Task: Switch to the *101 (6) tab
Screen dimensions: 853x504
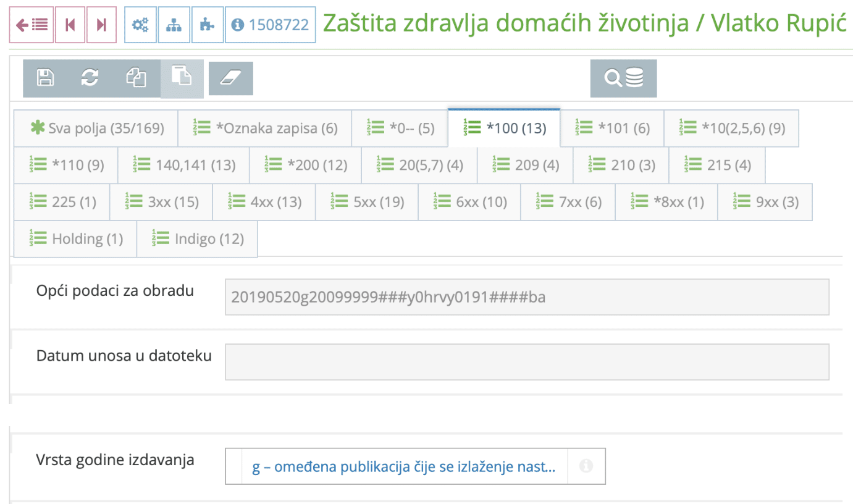Action: pos(611,128)
